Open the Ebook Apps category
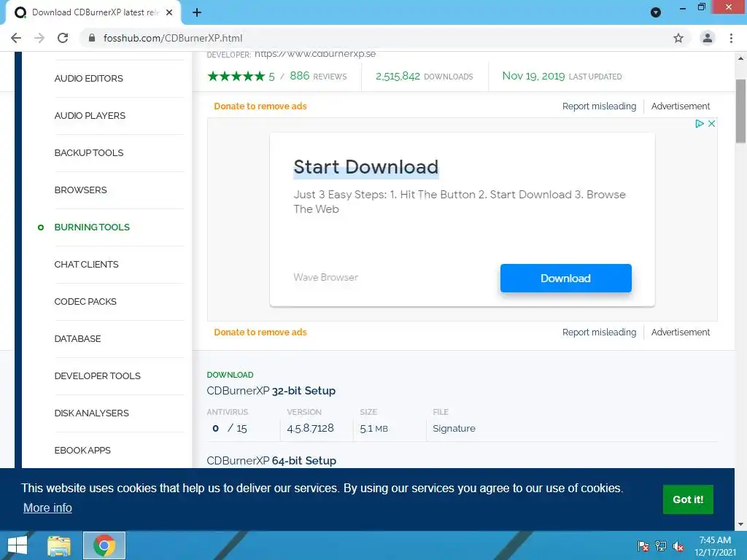Image resolution: width=747 pixels, height=560 pixels. click(82, 450)
